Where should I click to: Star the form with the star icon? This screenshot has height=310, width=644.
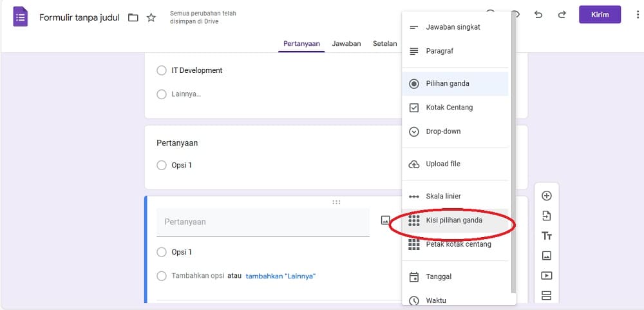tap(151, 17)
